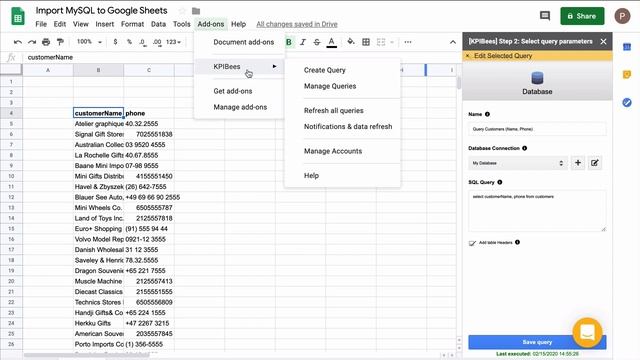Move document using folder icon
This screenshot has width=640, height=360.
196,11
